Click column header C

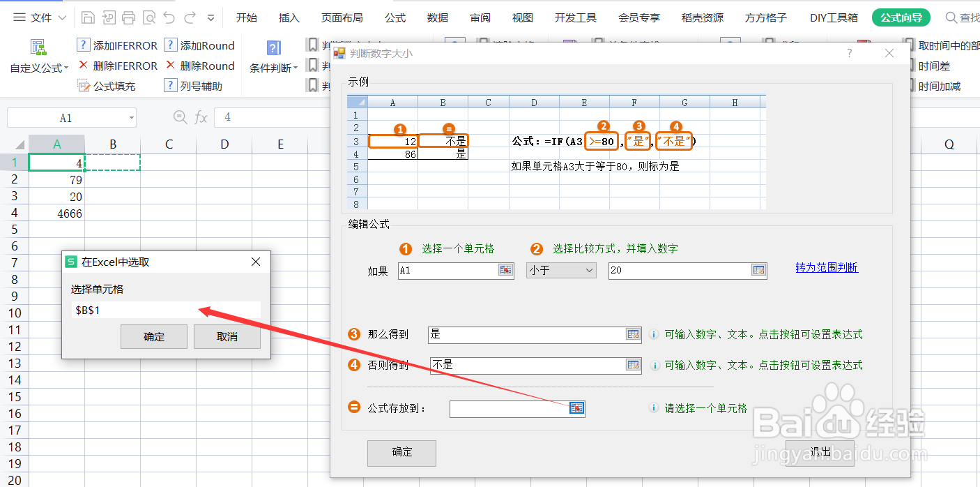(169, 144)
